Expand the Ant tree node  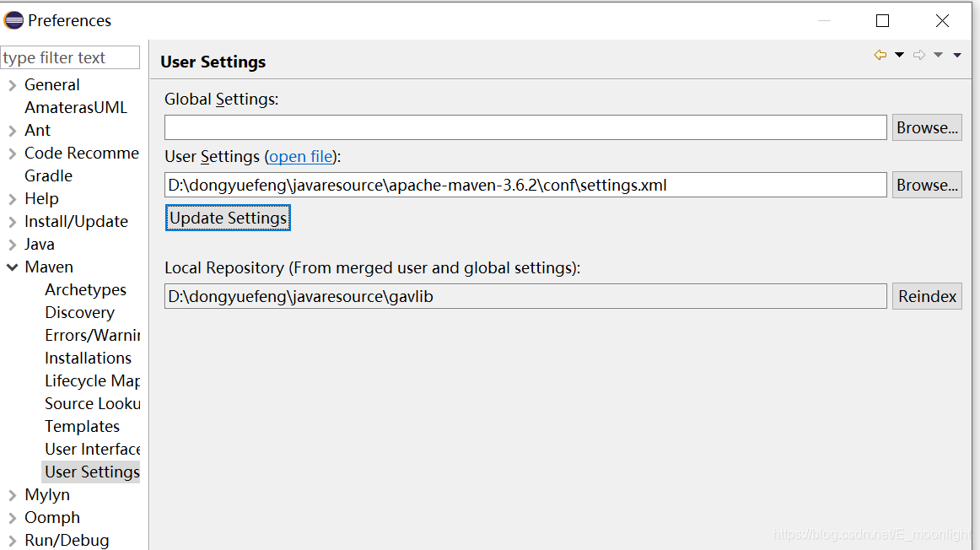(x=12, y=131)
